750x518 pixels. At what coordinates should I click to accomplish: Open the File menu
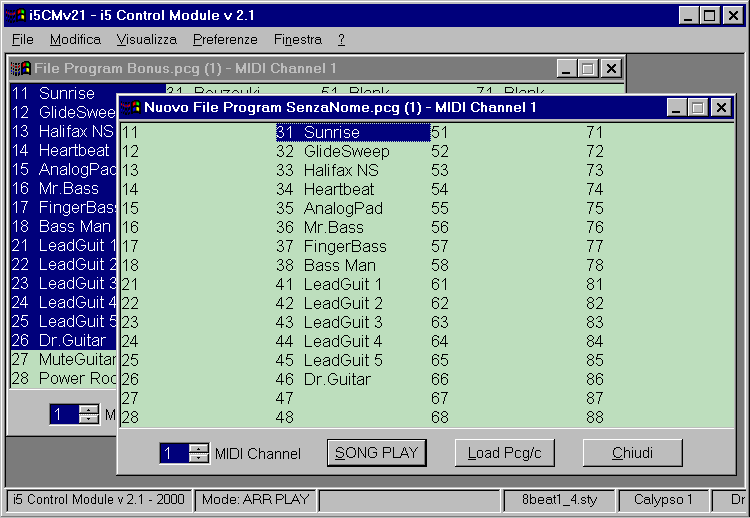tap(23, 40)
